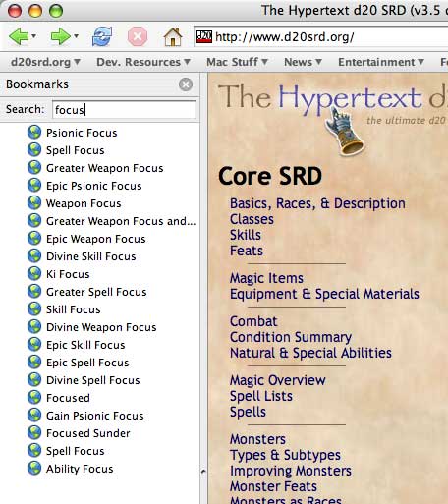The height and width of the screenshot is (504, 448).
Task: Click the sidebar splitter collapse grip
Action: pos(203,472)
